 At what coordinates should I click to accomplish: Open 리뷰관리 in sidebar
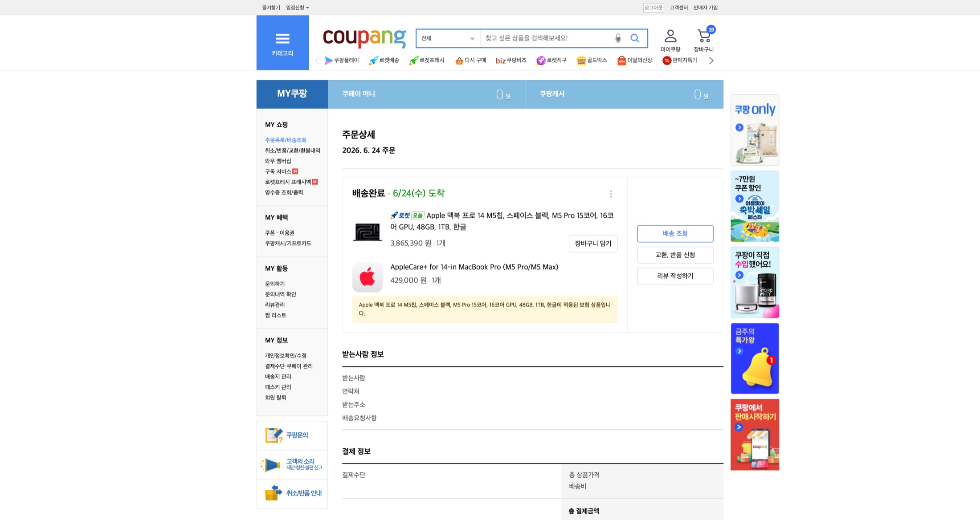274,305
